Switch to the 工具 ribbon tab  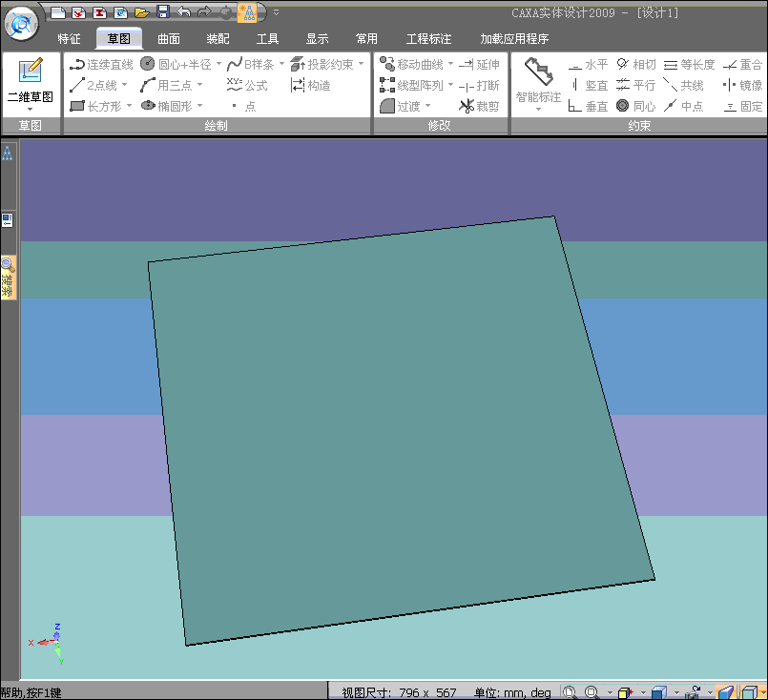click(267, 39)
